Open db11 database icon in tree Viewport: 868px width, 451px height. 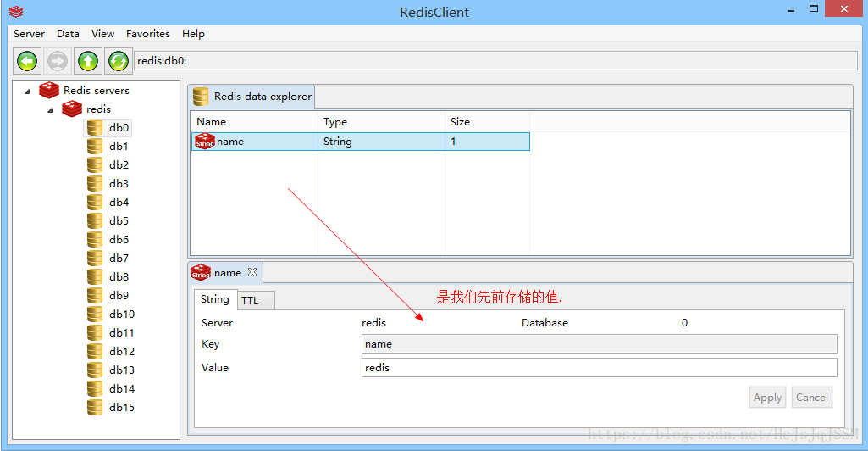[95, 332]
